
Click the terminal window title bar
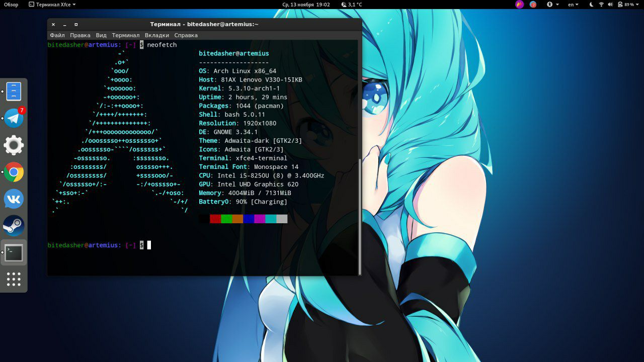click(204, 24)
